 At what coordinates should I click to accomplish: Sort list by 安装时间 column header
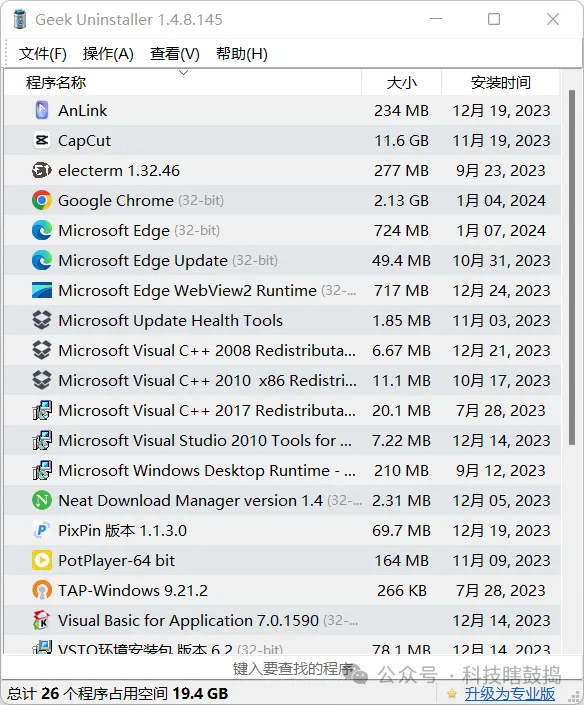501,82
